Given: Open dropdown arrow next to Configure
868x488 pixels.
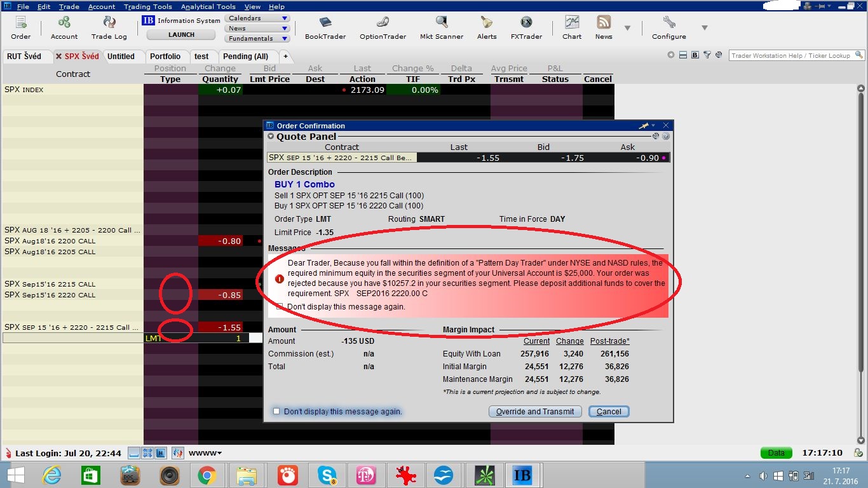Looking at the screenshot, I should pyautogui.click(x=704, y=28).
